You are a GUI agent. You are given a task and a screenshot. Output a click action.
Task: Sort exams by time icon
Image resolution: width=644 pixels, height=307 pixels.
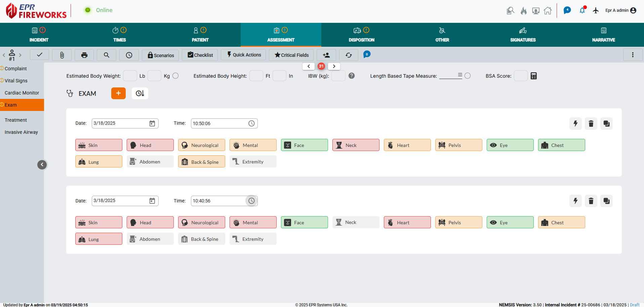(x=140, y=93)
